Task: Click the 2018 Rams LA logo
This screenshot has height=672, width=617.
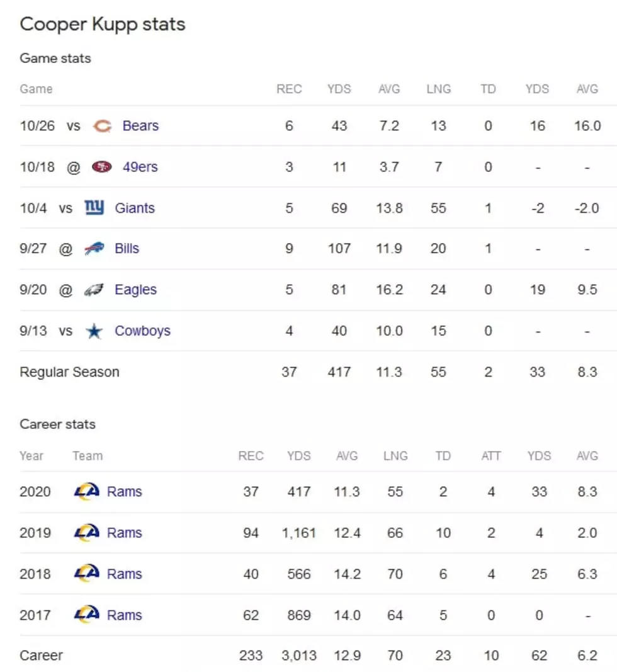Action: [86, 574]
